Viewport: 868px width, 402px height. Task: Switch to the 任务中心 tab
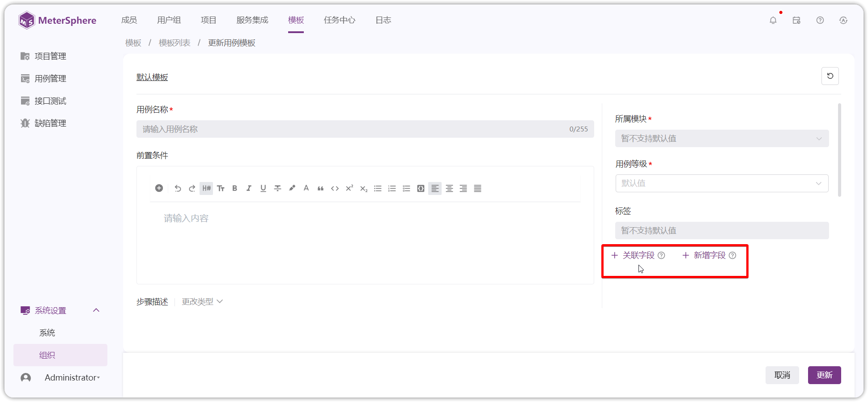(x=340, y=20)
